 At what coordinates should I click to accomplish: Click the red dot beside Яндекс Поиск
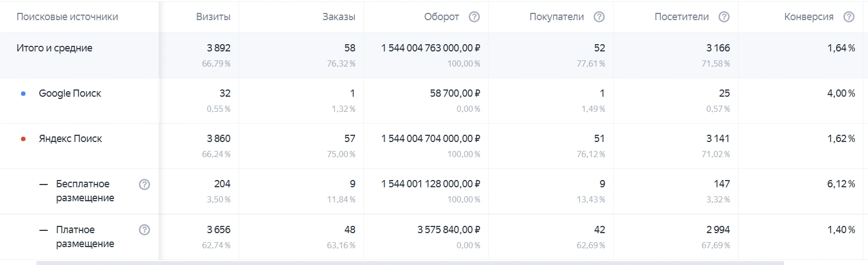click(x=23, y=139)
